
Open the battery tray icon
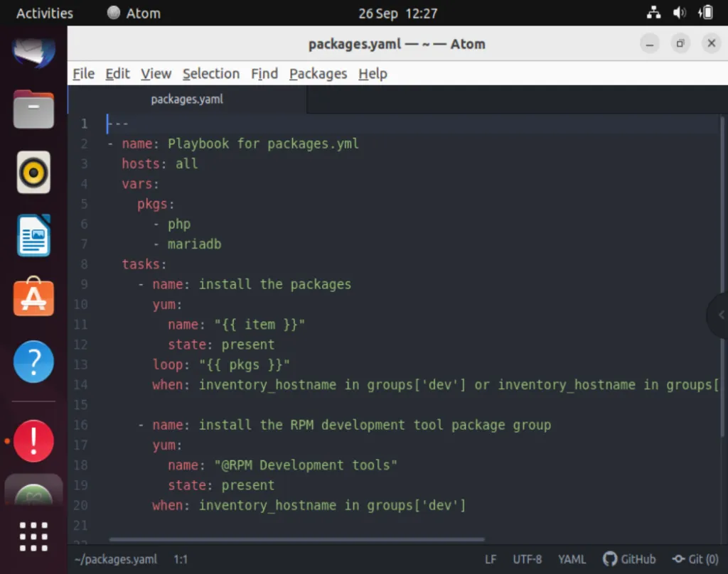point(706,13)
